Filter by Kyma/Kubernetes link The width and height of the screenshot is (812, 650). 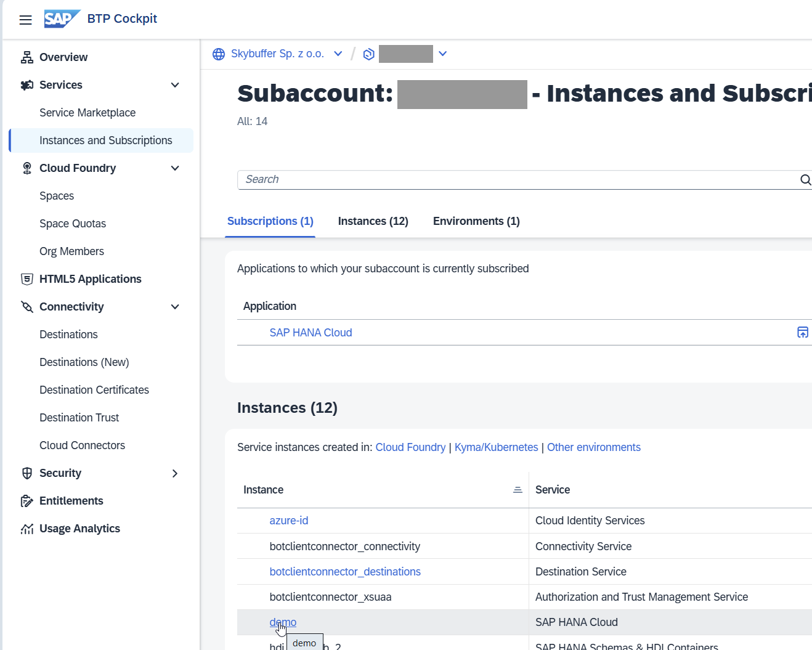coord(496,447)
